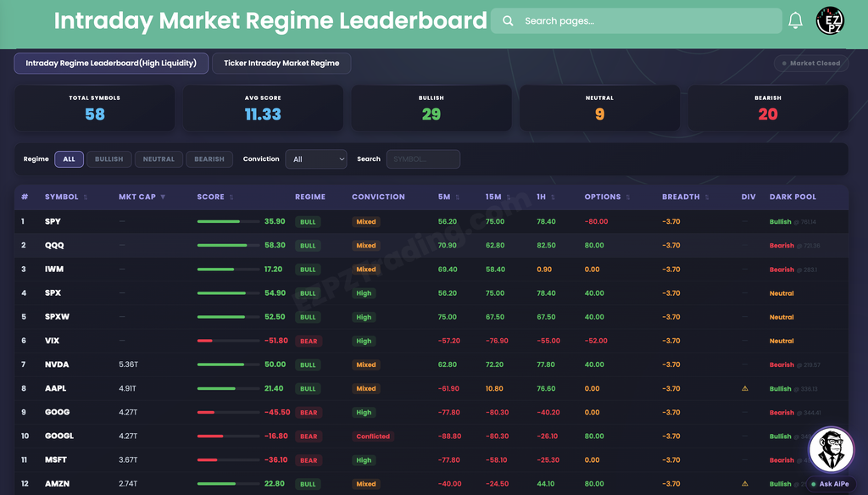Select the AAPL row symbol
The width and height of the screenshot is (868, 495).
tap(55, 388)
